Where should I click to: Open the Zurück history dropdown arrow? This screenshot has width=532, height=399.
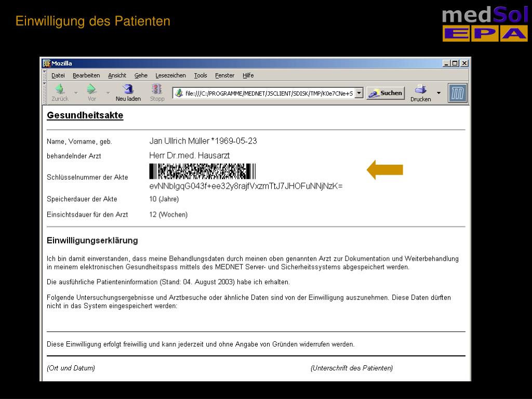click(76, 92)
